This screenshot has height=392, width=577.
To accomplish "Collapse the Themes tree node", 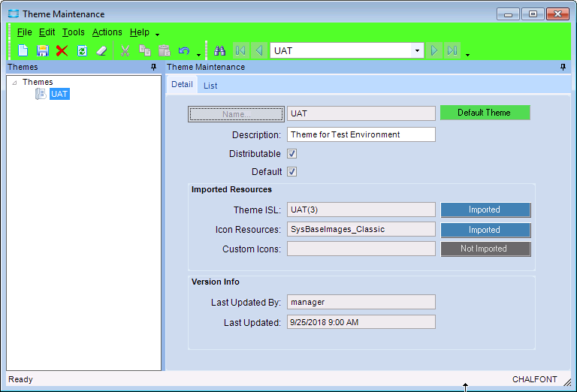I will 15,83.
